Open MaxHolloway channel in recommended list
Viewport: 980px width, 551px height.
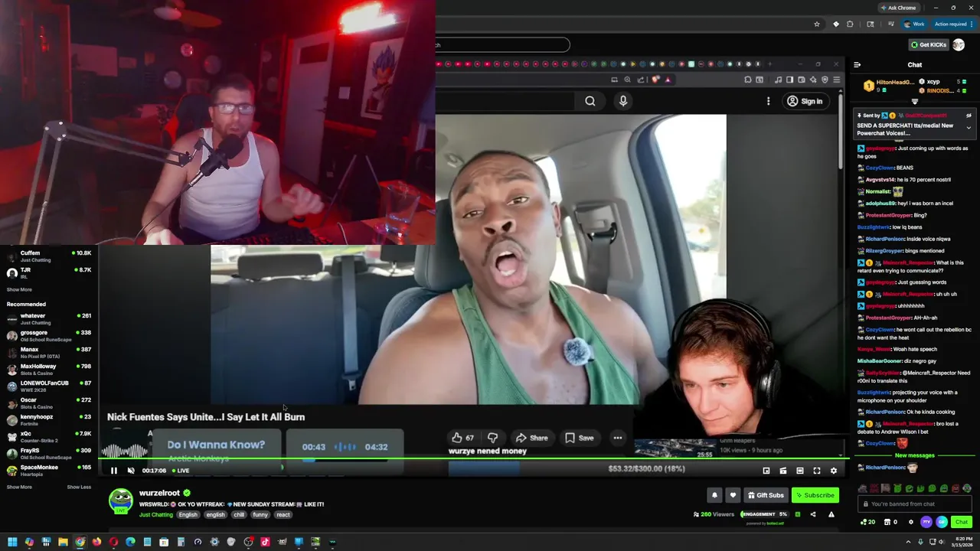pos(49,370)
